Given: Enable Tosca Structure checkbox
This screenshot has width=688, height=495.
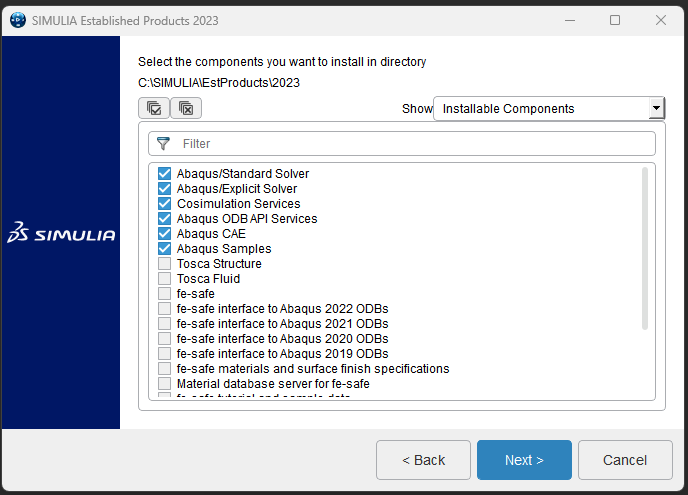Looking at the screenshot, I should [165, 263].
